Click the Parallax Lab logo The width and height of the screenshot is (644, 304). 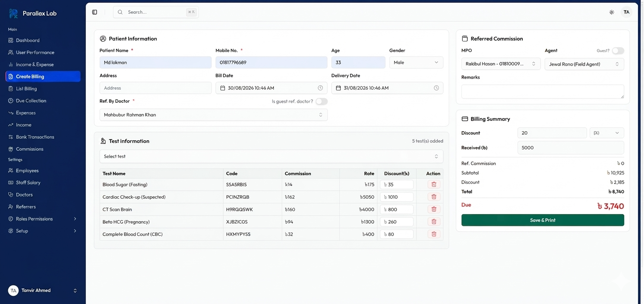[x=13, y=13]
